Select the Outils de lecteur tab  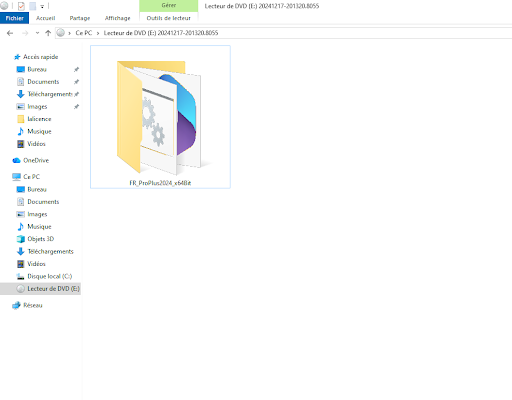(169, 18)
